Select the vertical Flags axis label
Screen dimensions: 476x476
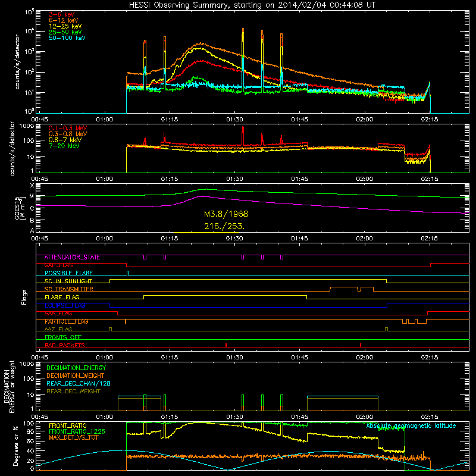pyautogui.click(x=24, y=297)
